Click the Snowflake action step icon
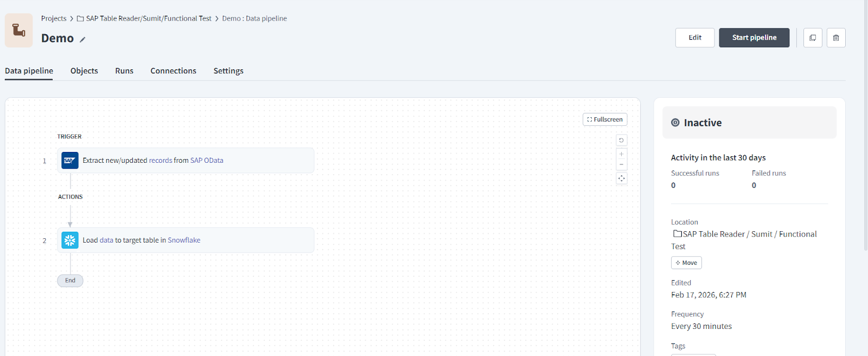This screenshot has height=356, width=868. tap(70, 240)
